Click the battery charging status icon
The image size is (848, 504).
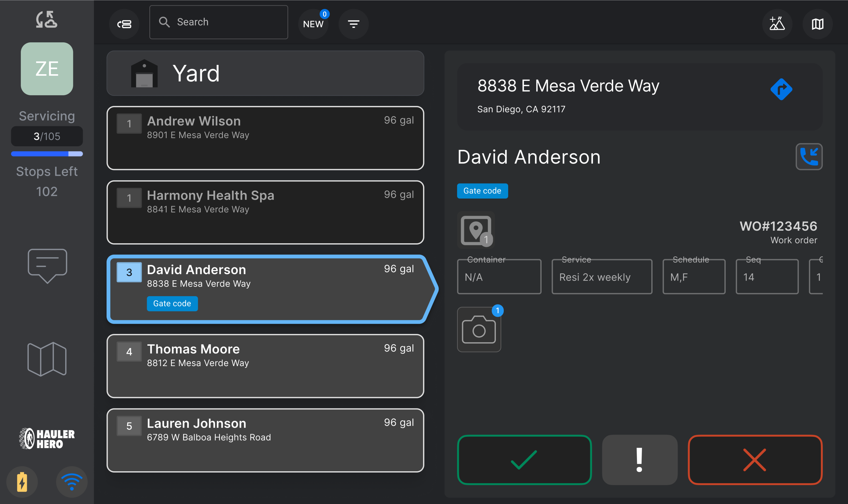(x=22, y=481)
